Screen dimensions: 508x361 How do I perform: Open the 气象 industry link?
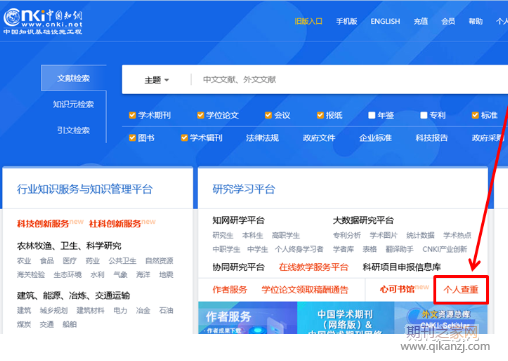pos(120,275)
